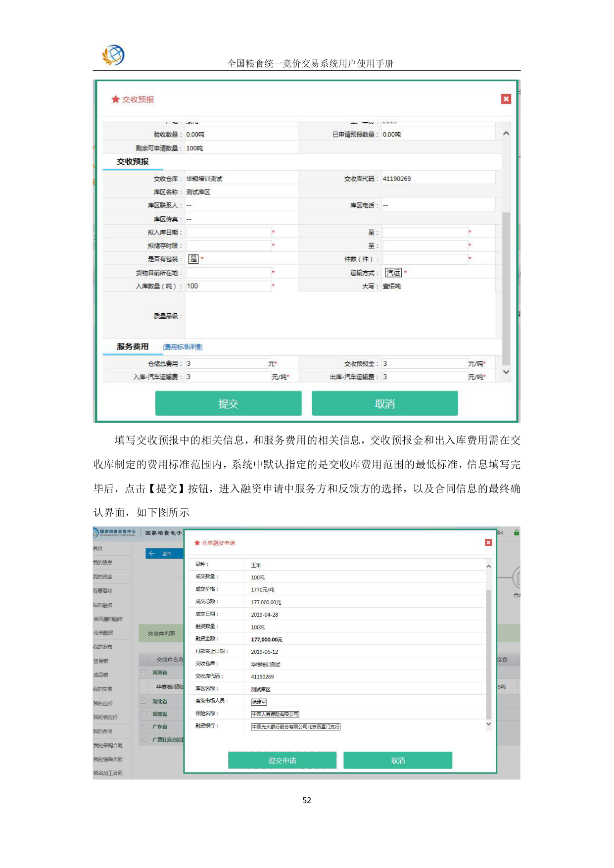Screen dimensions: 614x868
Task: Click the scroll-down arrow in 交收预报 dialog
Action: [506, 372]
